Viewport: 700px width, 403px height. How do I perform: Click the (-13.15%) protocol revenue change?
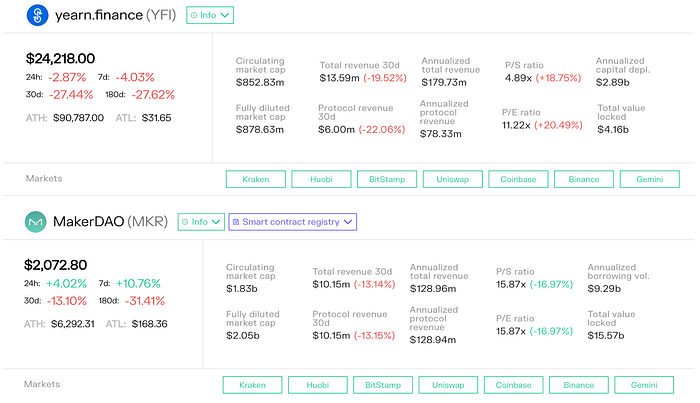tap(375, 336)
